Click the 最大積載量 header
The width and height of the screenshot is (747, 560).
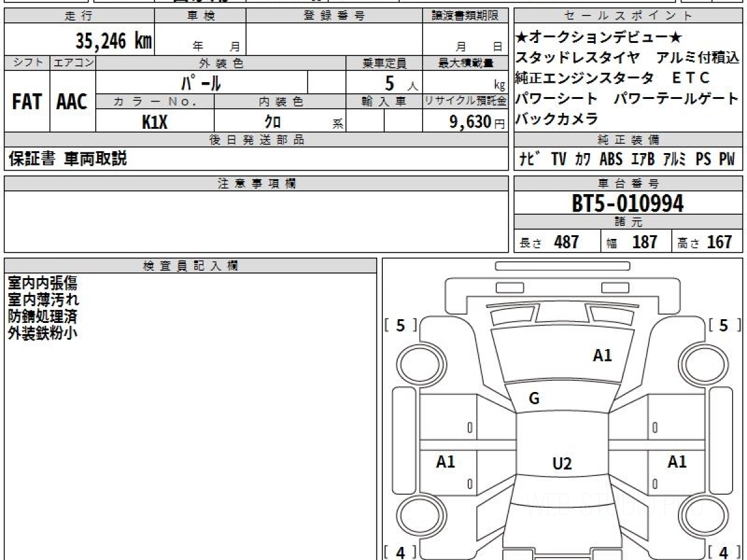tap(466, 63)
